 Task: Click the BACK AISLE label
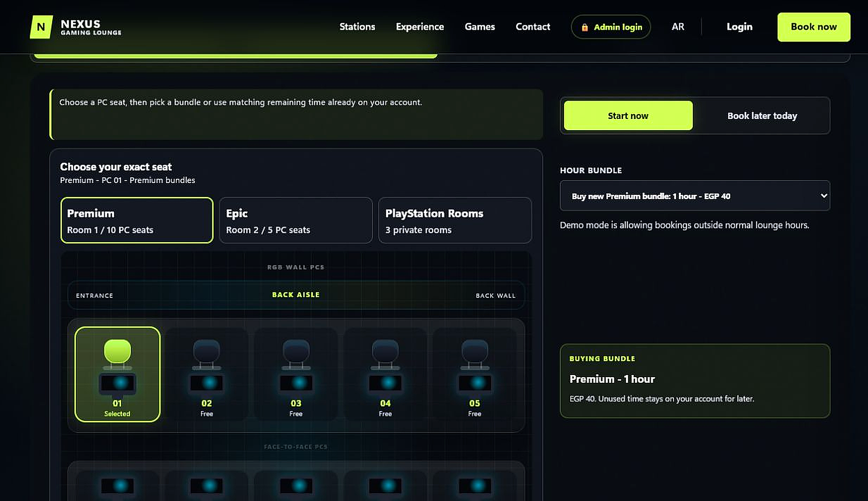pos(296,295)
